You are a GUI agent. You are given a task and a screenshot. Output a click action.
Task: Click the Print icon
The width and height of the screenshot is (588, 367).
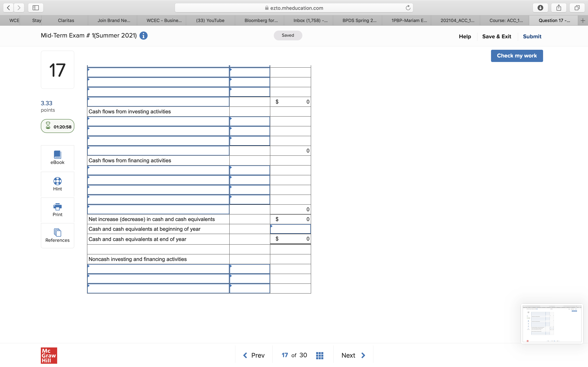(57, 207)
